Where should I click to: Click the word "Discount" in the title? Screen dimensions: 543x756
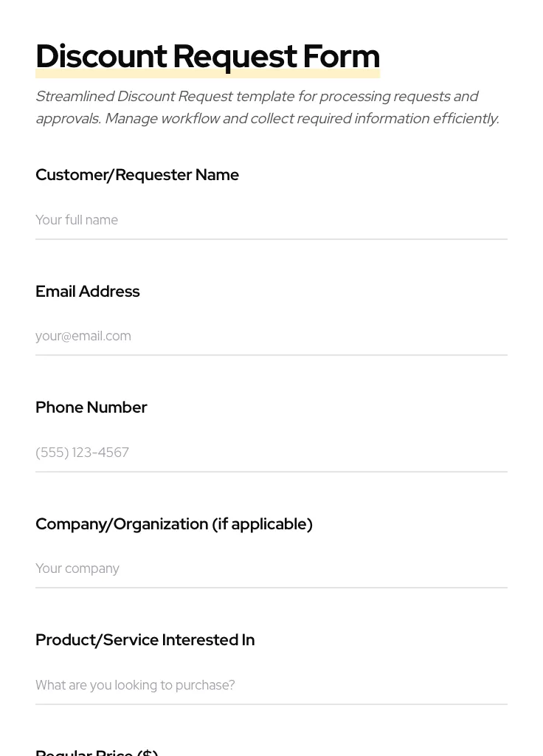tap(102, 56)
